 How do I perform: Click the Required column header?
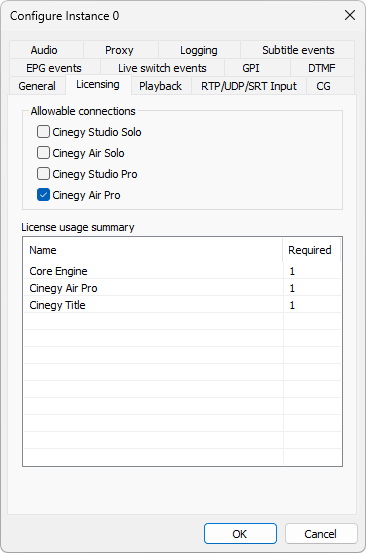311,250
